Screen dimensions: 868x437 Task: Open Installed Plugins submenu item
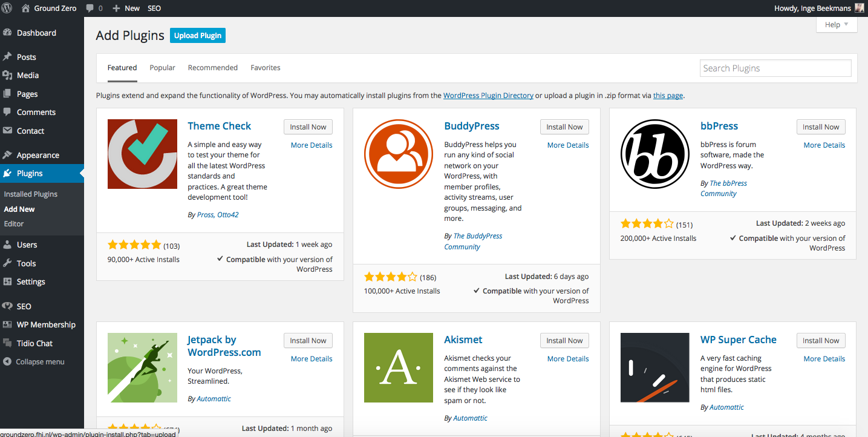[x=31, y=194]
